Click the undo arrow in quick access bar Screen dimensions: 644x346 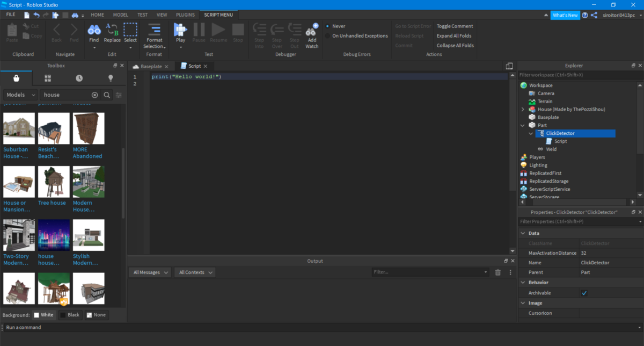tap(36, 15)
